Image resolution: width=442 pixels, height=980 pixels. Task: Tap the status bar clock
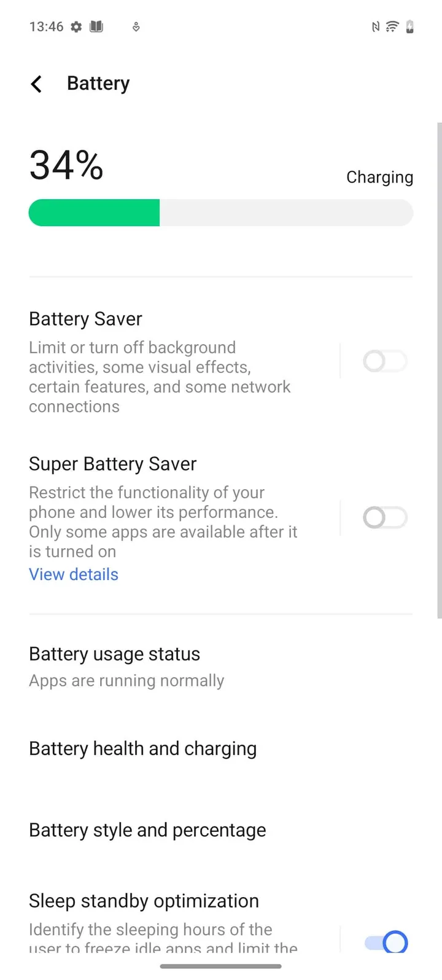(46, 27)
